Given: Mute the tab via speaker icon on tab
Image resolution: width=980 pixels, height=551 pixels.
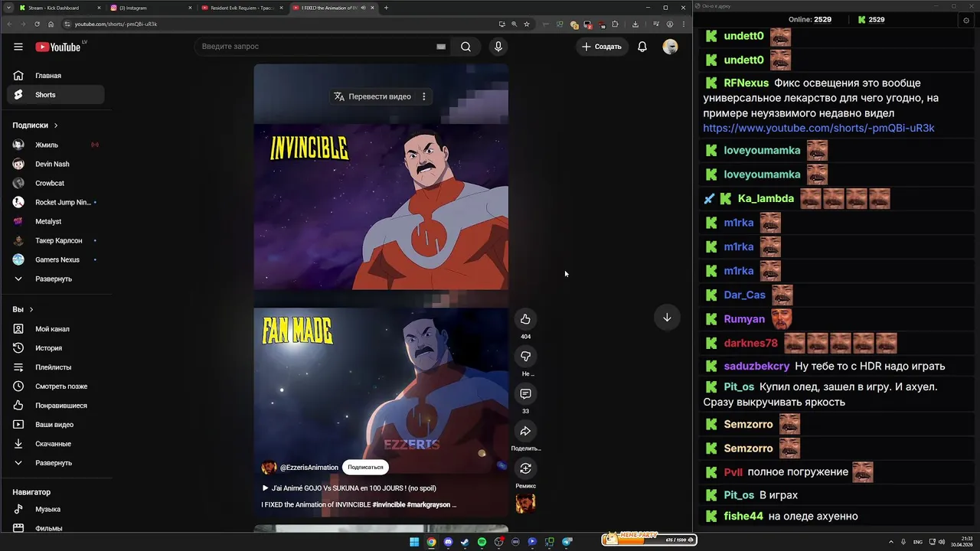Looking at the screenshot, I should click(x=364, y=8).
